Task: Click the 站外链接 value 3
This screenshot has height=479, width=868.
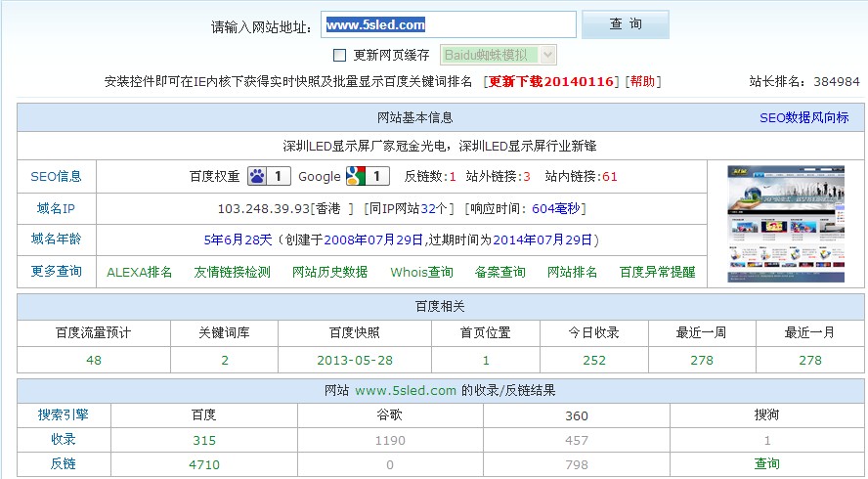Action: (527, 177)
